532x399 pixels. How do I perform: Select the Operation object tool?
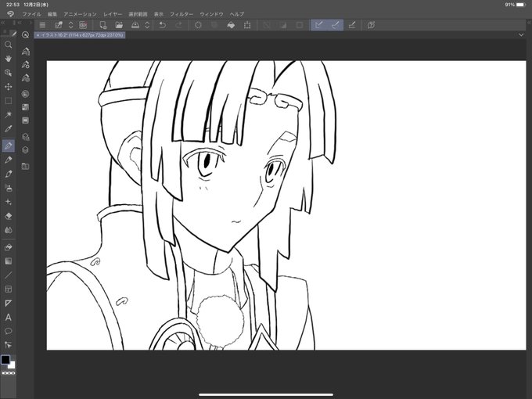(9, 73)
